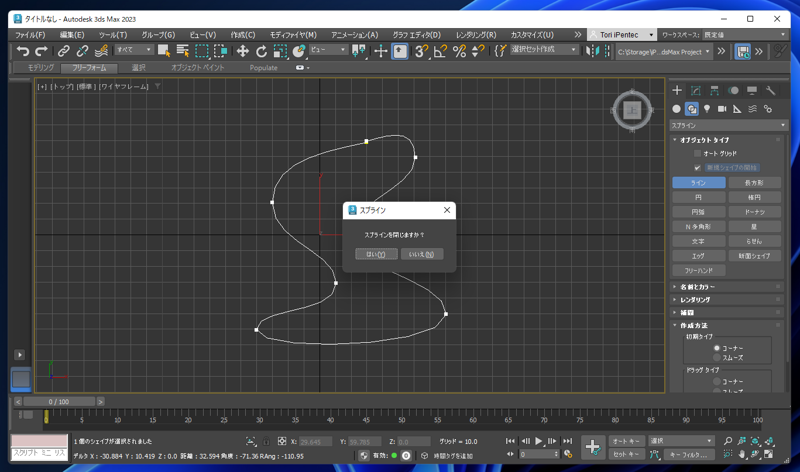This screenshot has width=800, height=472.
Task: Toggle the Window/Crossing selection icon
Action: tap(220, 51)
